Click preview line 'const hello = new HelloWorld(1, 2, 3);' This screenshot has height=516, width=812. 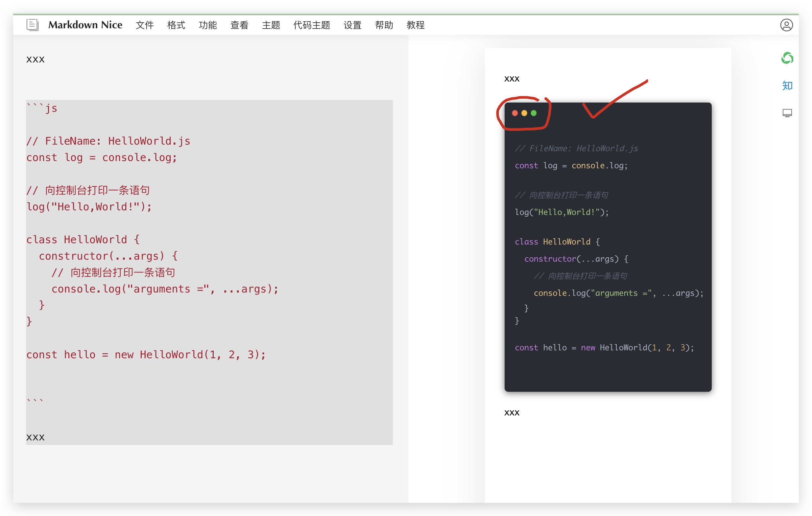[604, 347]
